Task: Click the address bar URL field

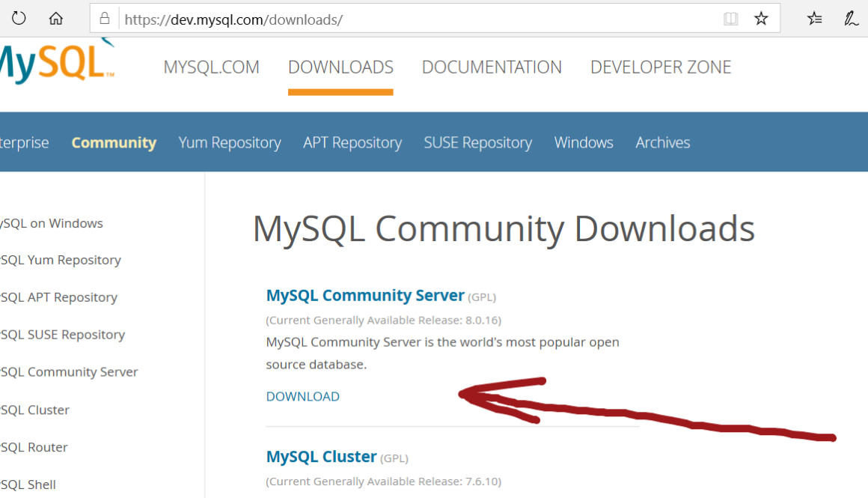Action: point(412,19)
